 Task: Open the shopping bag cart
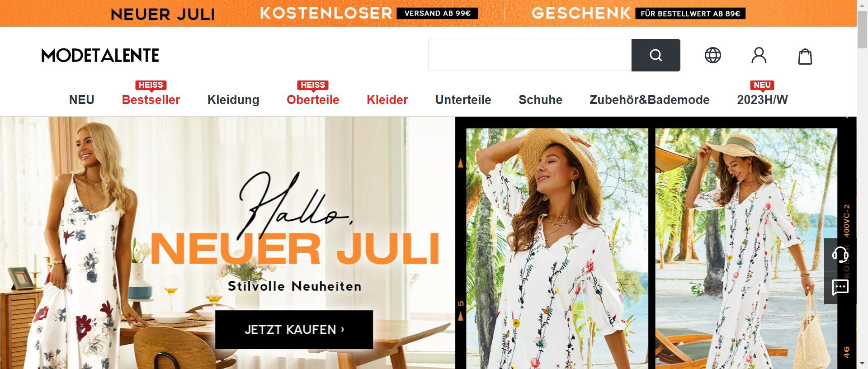tap(805, 57)
